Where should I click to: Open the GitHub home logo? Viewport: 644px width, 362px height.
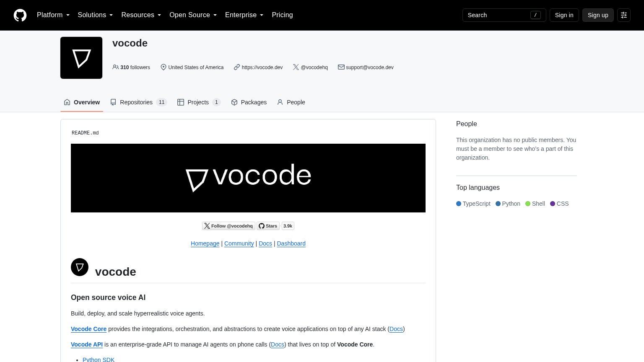[x=20, y=15]
